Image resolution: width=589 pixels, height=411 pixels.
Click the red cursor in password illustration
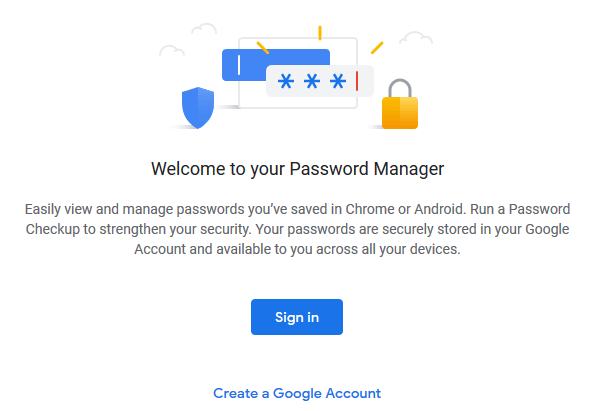tap(357, 81)
